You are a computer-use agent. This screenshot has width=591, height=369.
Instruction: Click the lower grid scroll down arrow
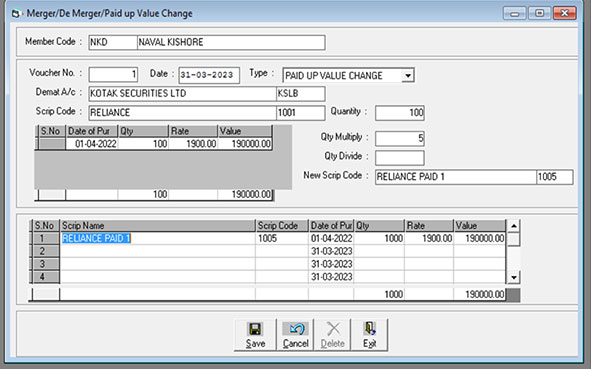coord(513,277)
